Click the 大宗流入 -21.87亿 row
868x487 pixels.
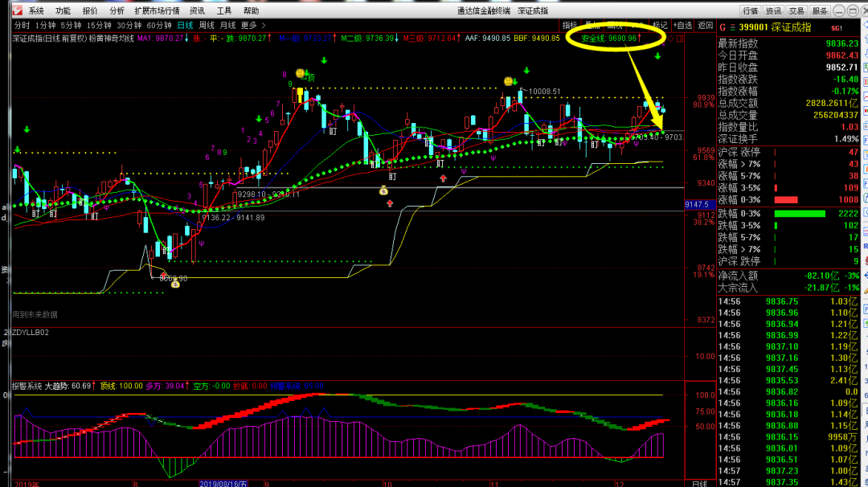(788, 288)
